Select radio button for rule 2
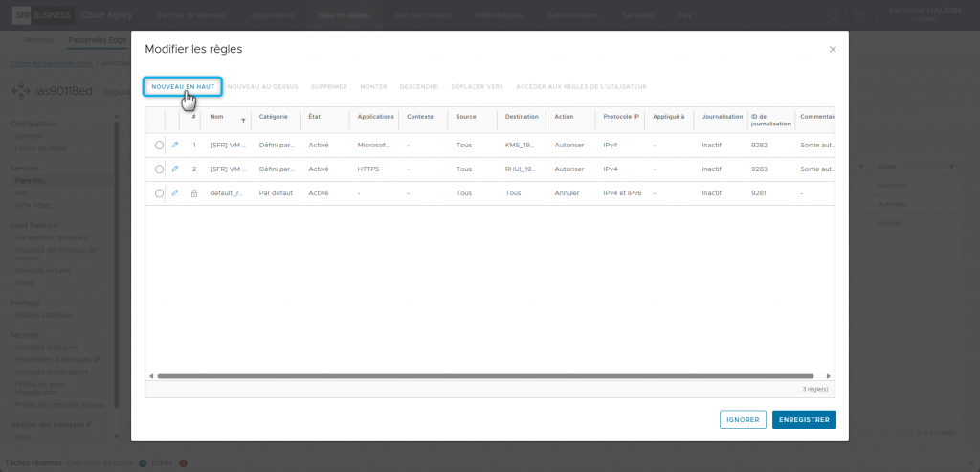The height and width of the screenshot is (472, 980). pyautogui.click(x=159, y=169)
